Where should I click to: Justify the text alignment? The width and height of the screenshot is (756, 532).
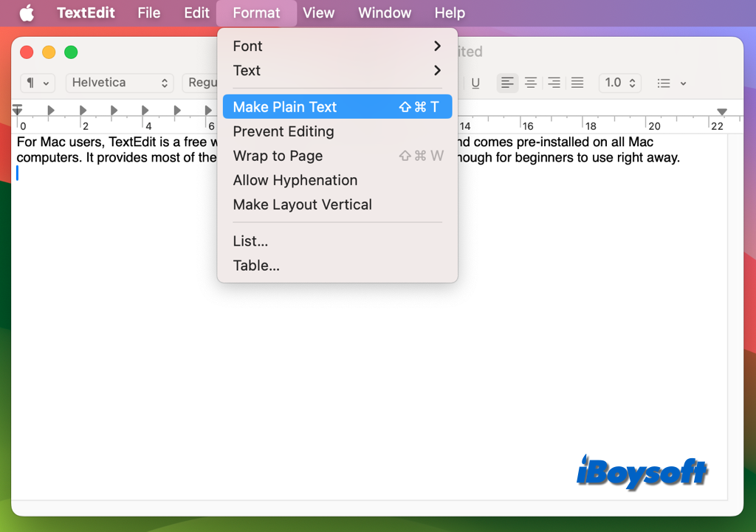coord(577,83)
